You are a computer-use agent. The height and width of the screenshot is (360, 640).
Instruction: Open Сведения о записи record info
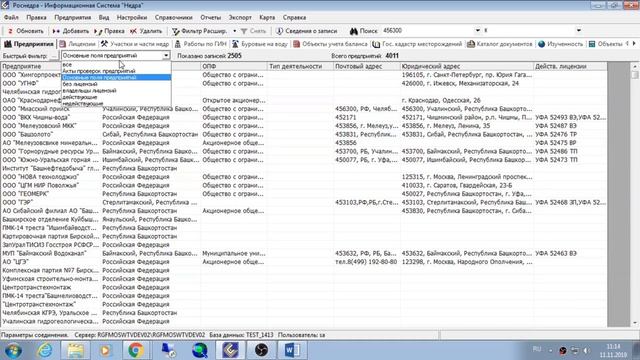(x=307, y=31)
